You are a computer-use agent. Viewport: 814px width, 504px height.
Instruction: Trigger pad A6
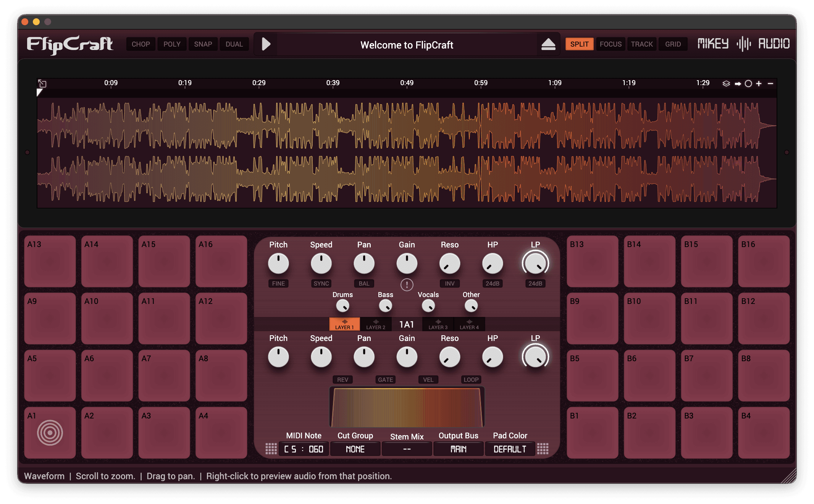pyautogui.click(x=107, y=375)
